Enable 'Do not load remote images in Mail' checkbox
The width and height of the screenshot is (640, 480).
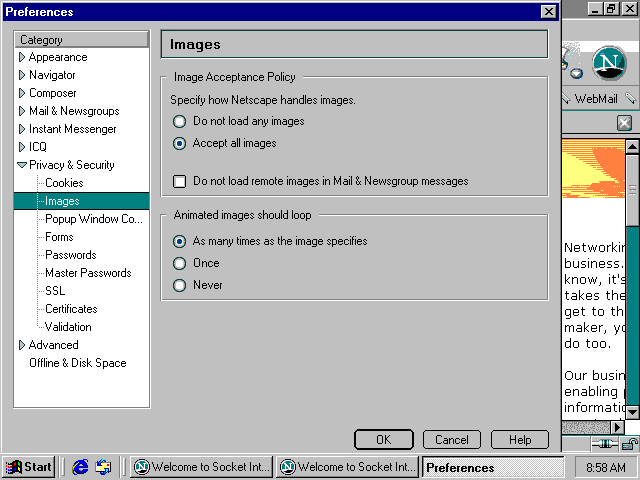point(179,181)
